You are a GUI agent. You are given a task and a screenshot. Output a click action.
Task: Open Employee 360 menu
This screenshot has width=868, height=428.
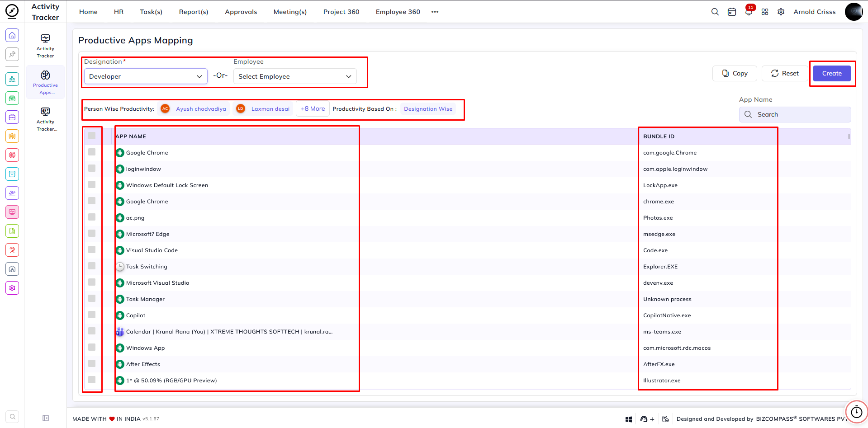398,12
